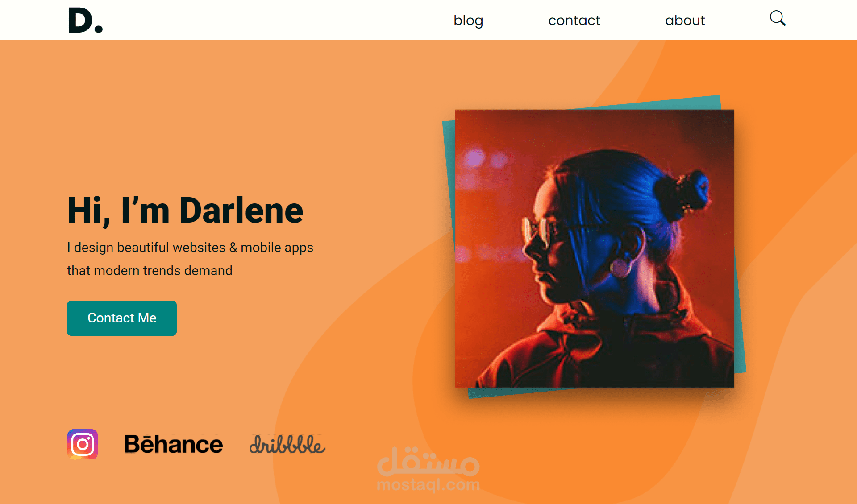Screen dimensions: 857x504
Task: Click the Contact Me button
Action: pyautogui.click(x=122, y=318)
